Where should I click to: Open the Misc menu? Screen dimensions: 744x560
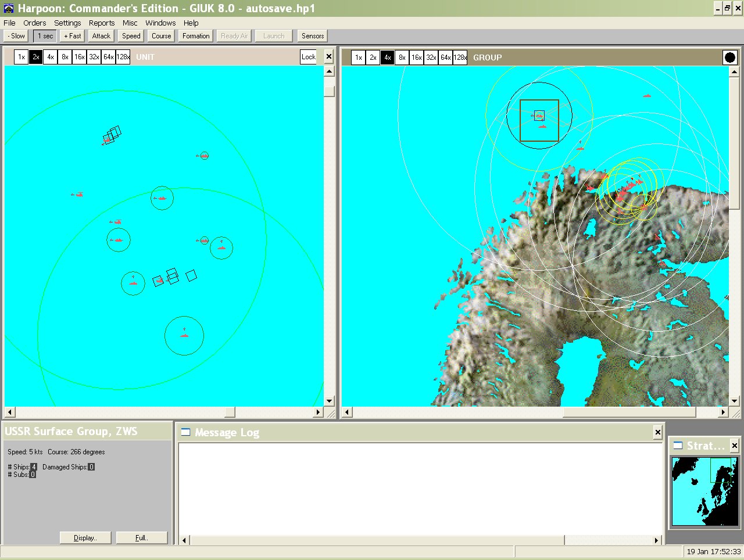point(130,23)
